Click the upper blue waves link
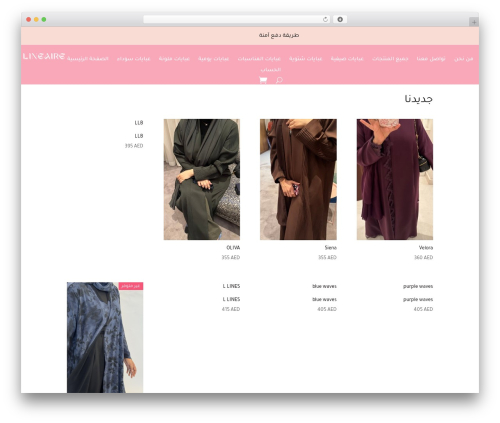The height and width of the screenshot is (423, 500). [x=324, y=286]
